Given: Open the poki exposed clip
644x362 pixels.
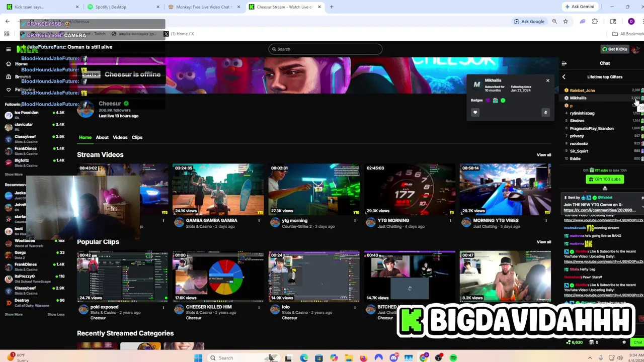Looking at the screenshot, I should (122, 277).
